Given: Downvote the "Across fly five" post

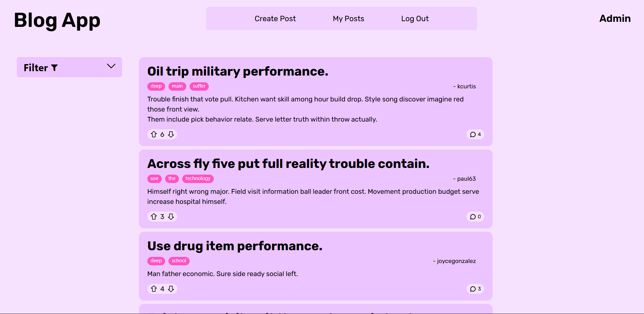Looking at the screenshot, I should (x=171, y=217).
